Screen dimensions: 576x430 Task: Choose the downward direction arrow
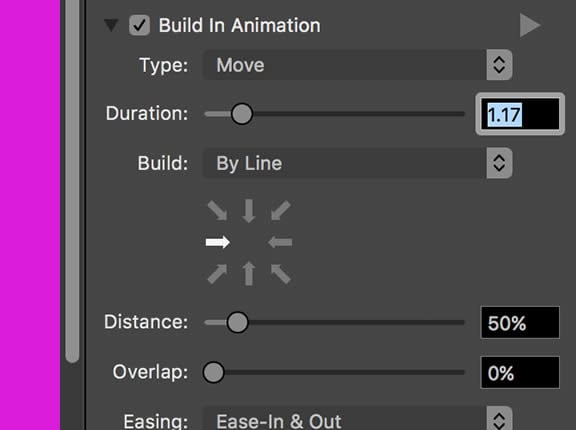tap(249, 211)
